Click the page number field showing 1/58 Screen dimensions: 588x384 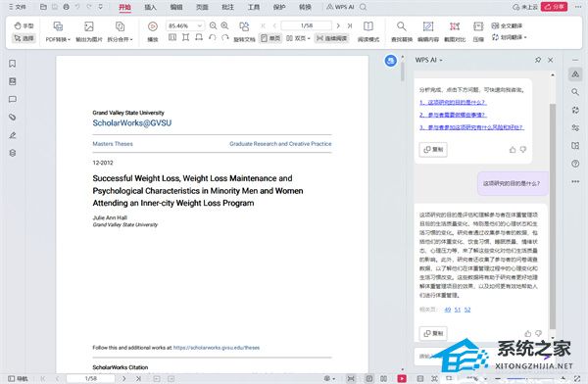click(x=307, y=25)
